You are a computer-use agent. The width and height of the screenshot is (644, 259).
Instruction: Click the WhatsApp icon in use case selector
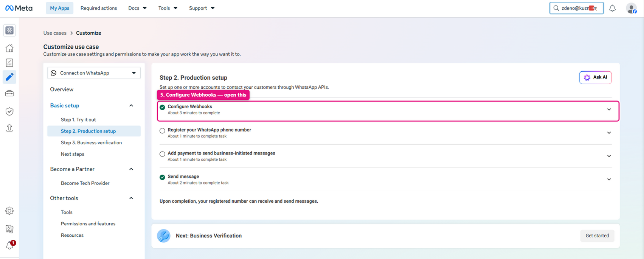click(54, 73)
